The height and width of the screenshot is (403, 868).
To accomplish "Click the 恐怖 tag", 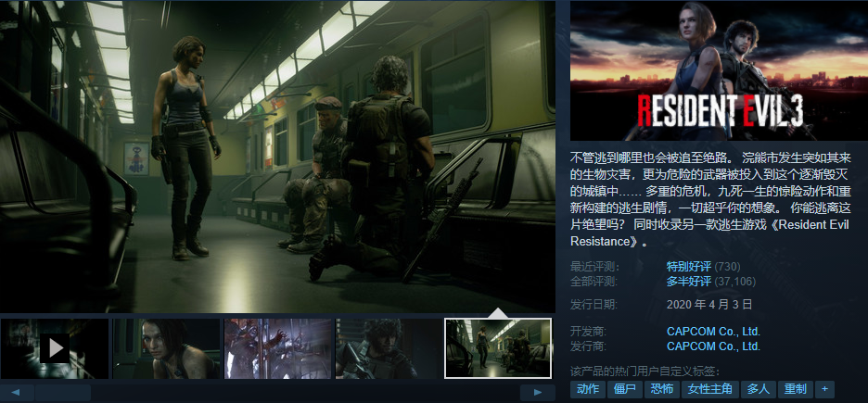I will coord(661,389).
